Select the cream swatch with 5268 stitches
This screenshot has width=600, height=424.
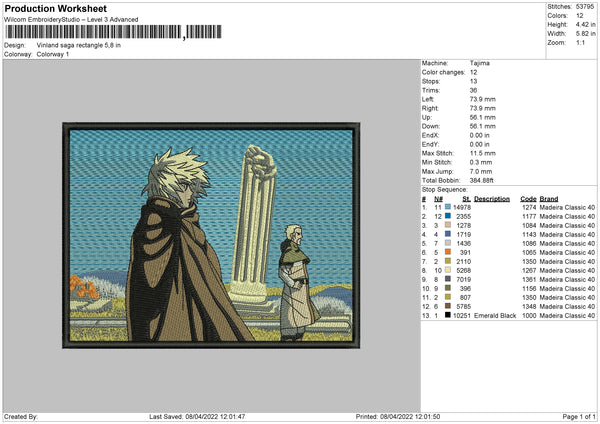[x=448, y=270]
